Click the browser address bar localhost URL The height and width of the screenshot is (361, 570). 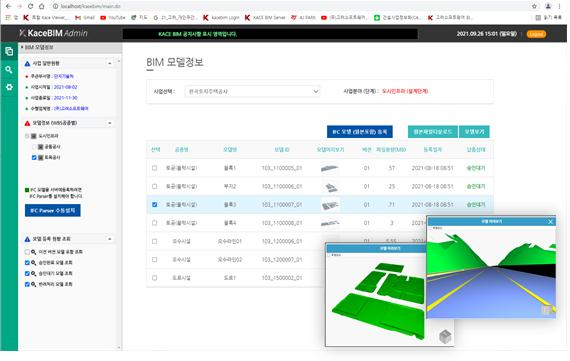click(90, 6)
